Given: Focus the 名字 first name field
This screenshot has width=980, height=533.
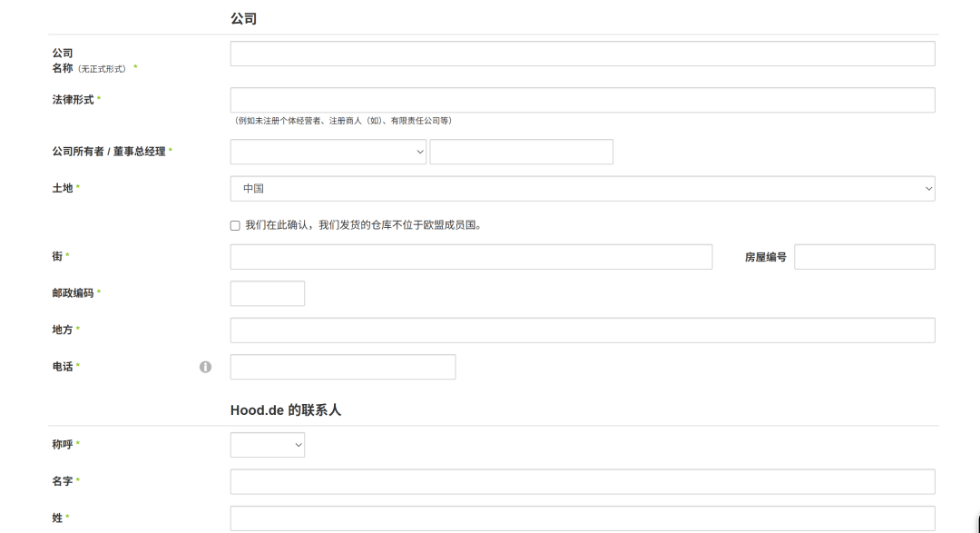Looking at the screenshot, I should click(582, 481).
